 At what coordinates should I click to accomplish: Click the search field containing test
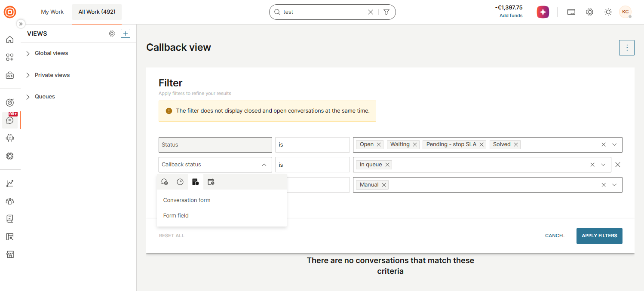pyautogui.click(x=322, y=12)
